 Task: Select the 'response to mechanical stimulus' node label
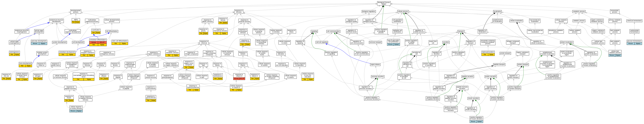[221, 30]
